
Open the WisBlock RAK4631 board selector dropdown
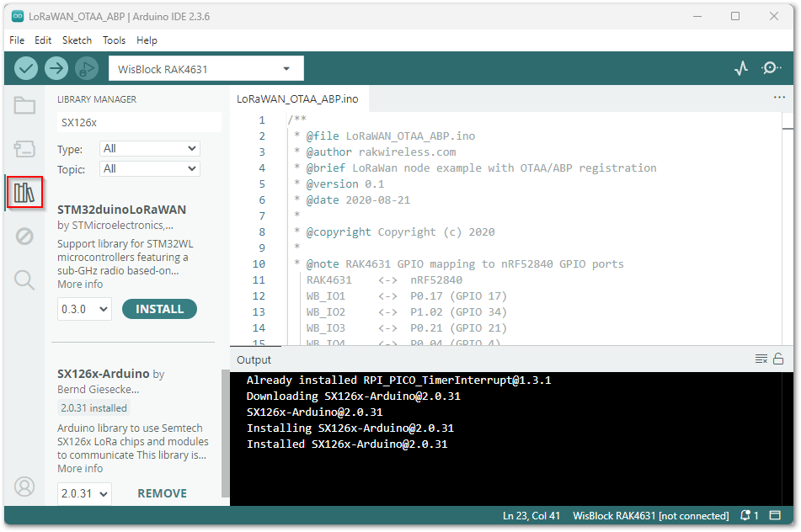pyautogui.click(x=206, y=68)
